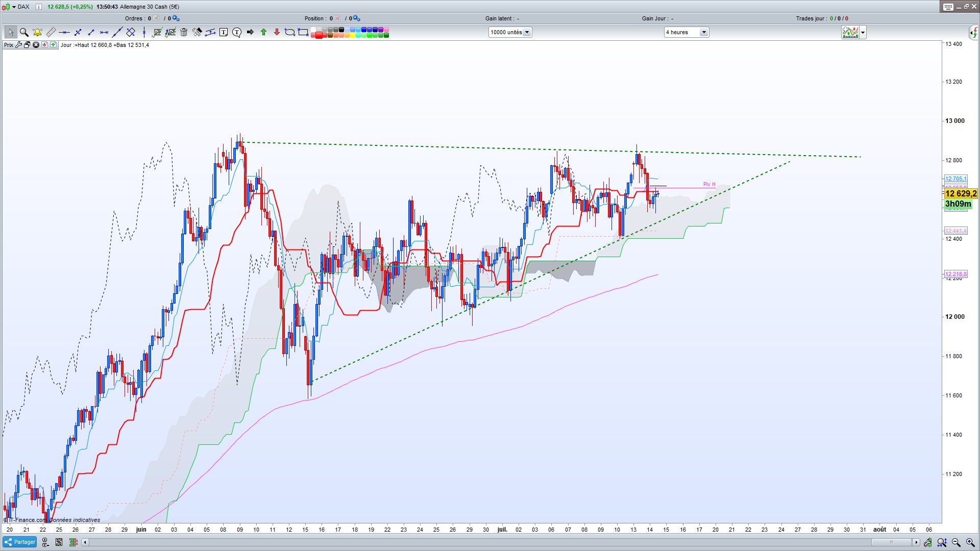This screenshot has width=980, height=551.
Task: Open order settings gear next to Ordres
Action: [176, 18]
